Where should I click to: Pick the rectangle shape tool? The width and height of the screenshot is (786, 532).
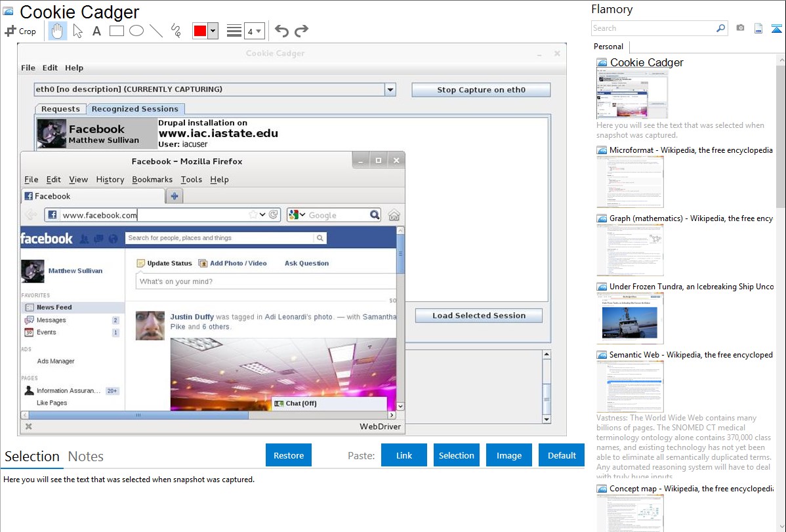pyautogui.click(x=116, y=31)
